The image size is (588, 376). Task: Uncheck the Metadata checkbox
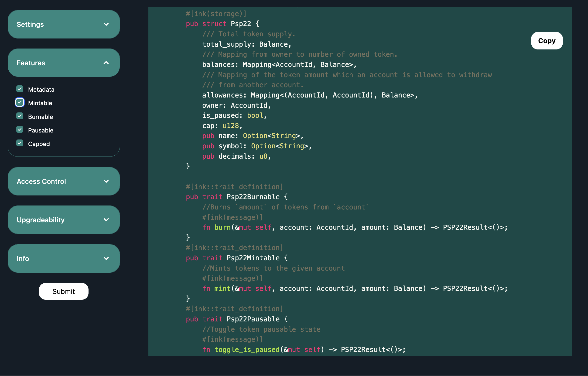coord(20,89)
